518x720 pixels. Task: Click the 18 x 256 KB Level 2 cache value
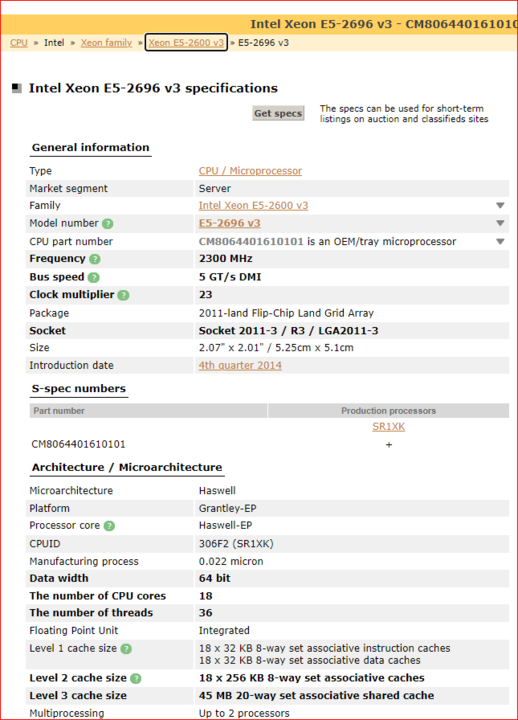pyautogui.click(x=311, y=678)
